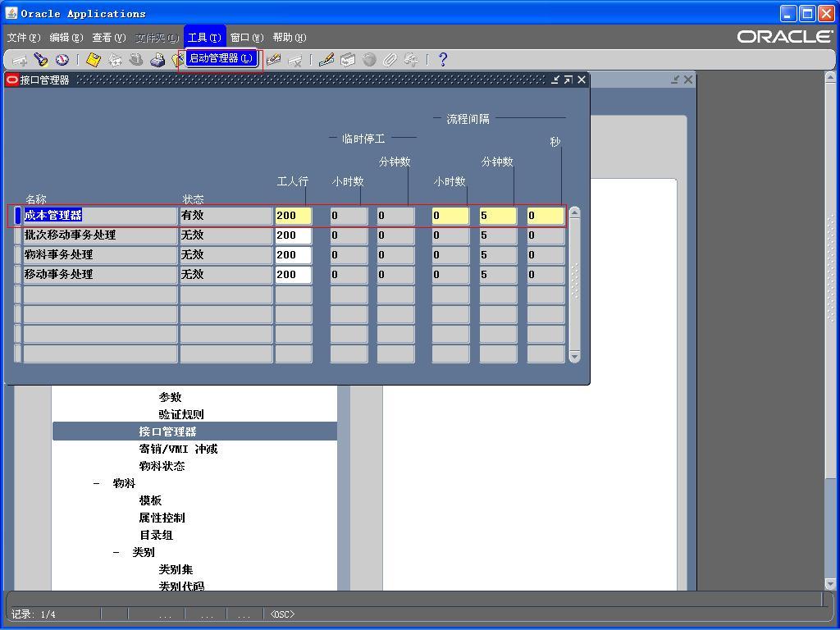Click the down arrow of the 接口管理器 table scrollbar
The height and width of the screenshot is (630, 840).
[x=574, y=357]
